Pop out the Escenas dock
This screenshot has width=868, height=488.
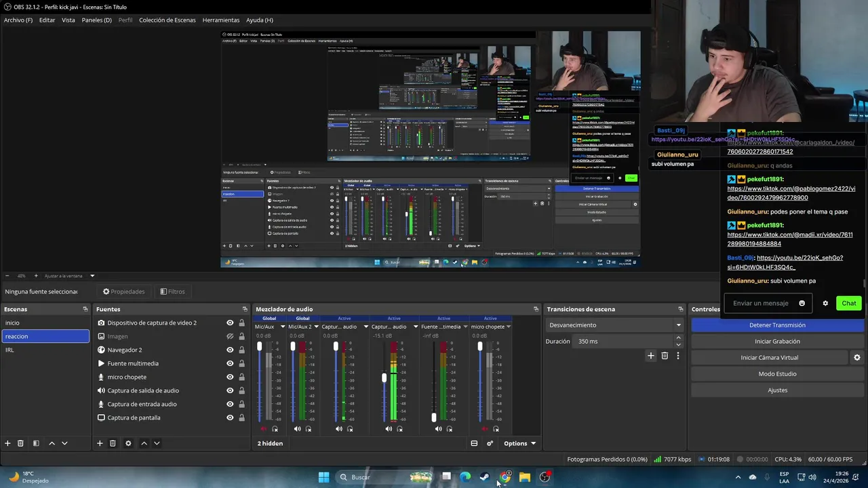pos(85,309)
